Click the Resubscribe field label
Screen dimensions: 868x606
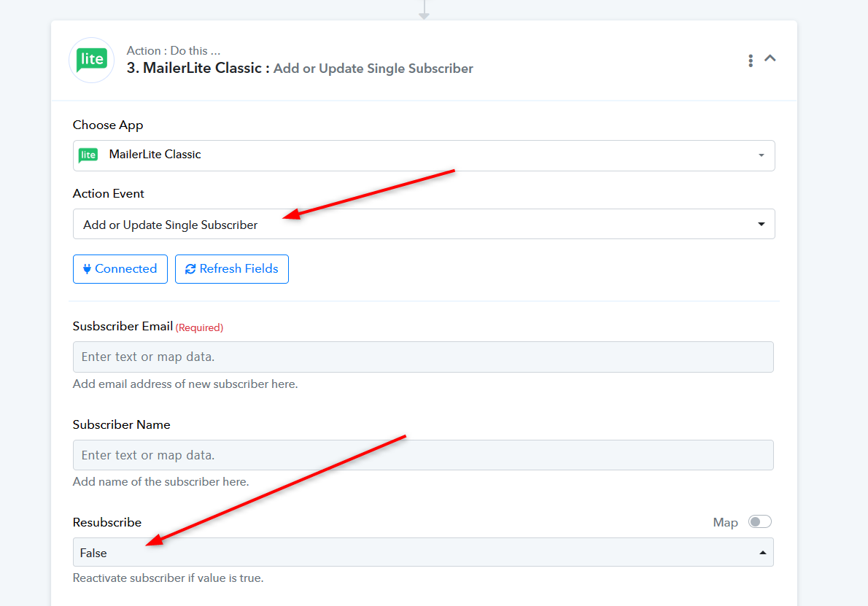tap(106, 522)
